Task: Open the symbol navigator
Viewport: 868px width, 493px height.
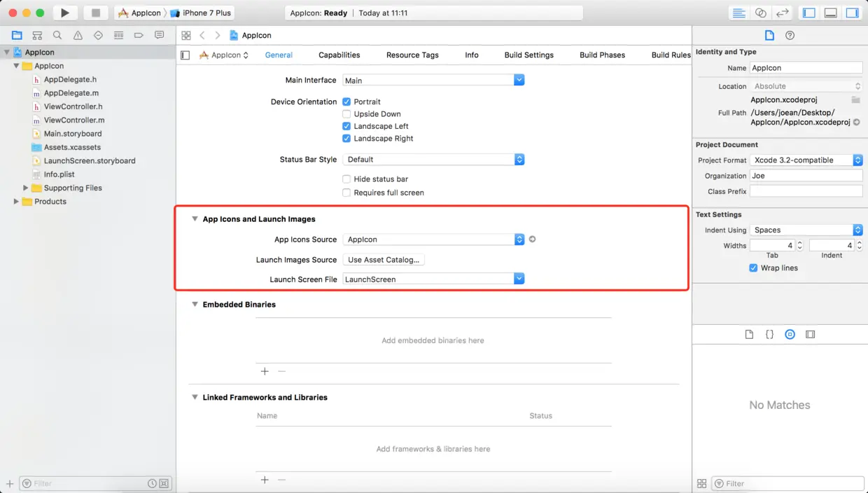Action: [37, 35]
